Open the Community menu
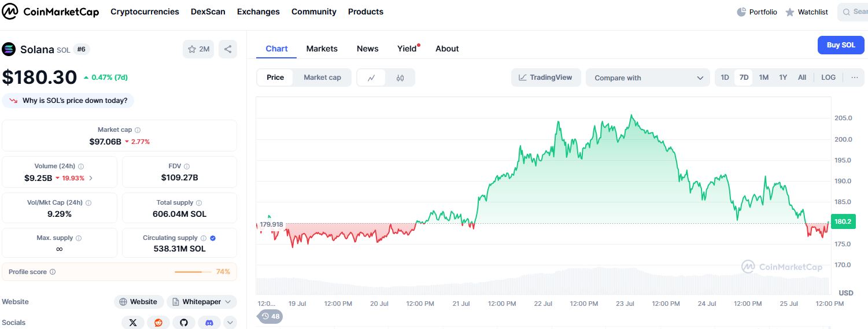 [x=314, y=12]
